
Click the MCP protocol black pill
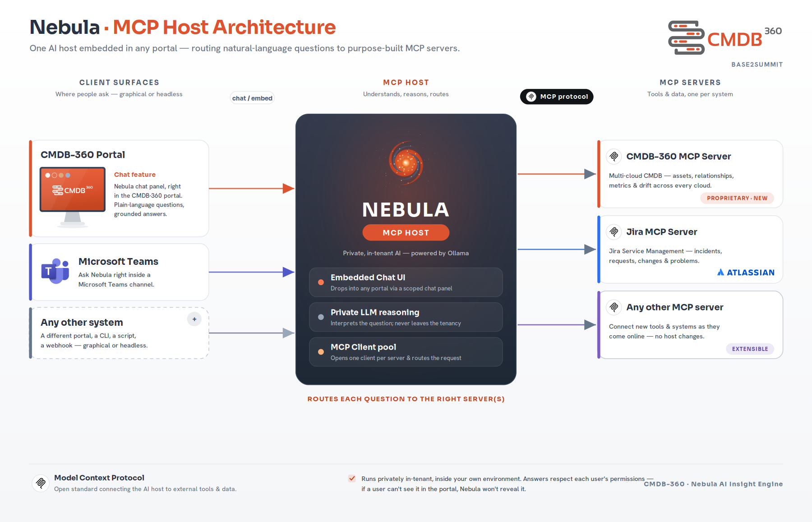pos(557,97)
